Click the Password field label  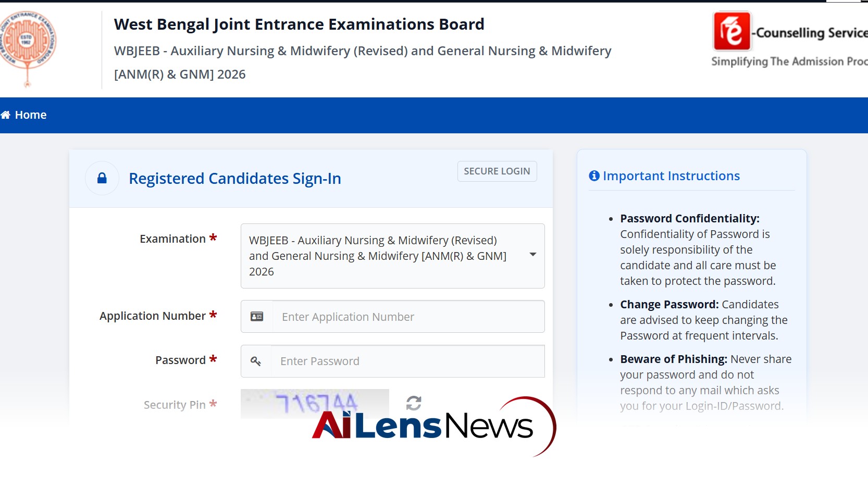[x=180, y=360]
